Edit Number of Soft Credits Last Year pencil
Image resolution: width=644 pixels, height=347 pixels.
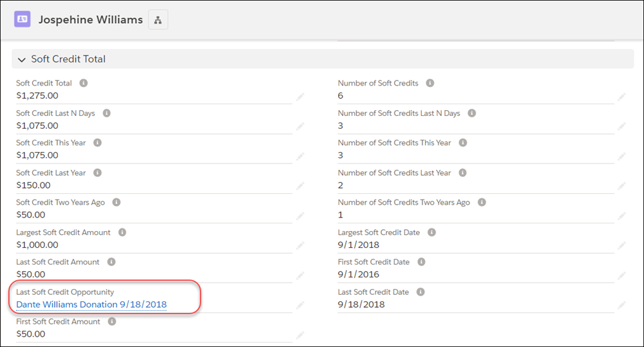tap(621, 186)
